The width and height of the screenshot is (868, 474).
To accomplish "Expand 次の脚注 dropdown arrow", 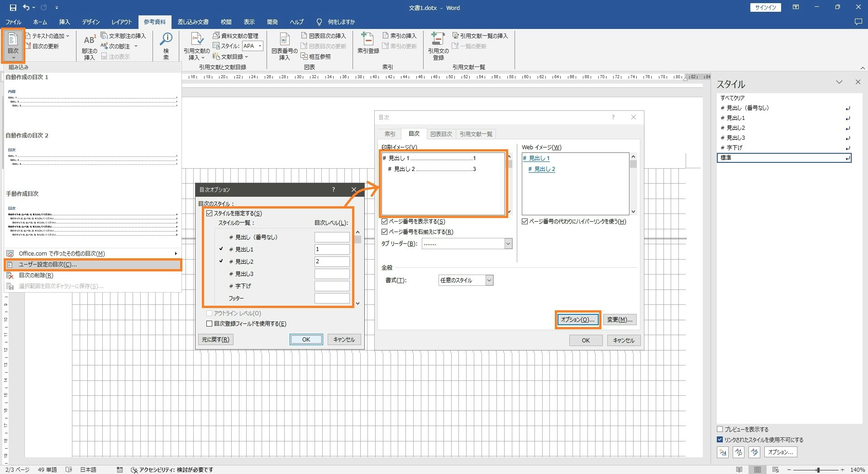I will pyautogui.click(x=136, y=46).
